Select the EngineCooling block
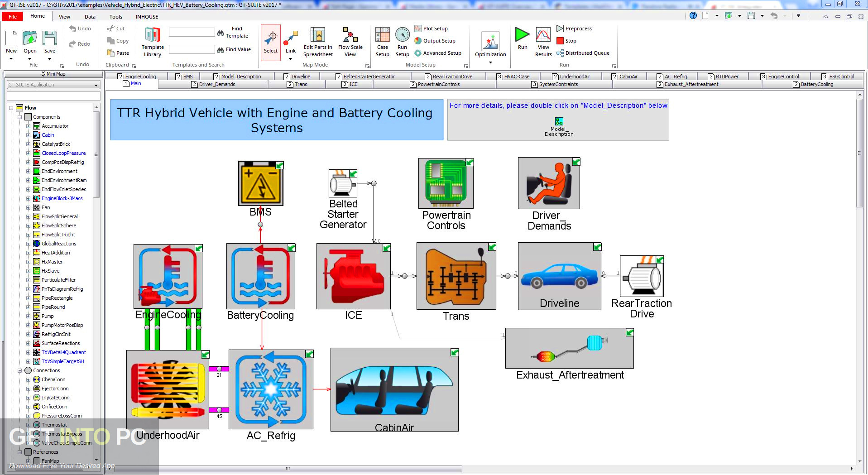 coord(168,276)
